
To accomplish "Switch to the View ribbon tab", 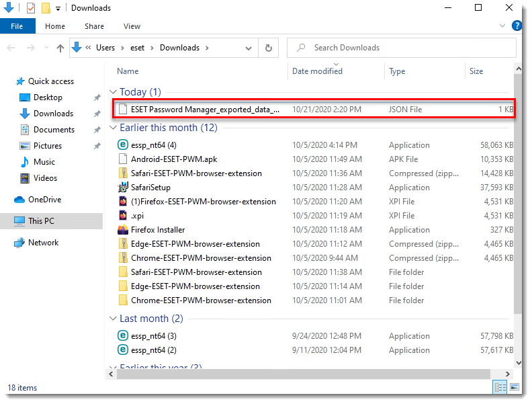I will tap(132, 26).
